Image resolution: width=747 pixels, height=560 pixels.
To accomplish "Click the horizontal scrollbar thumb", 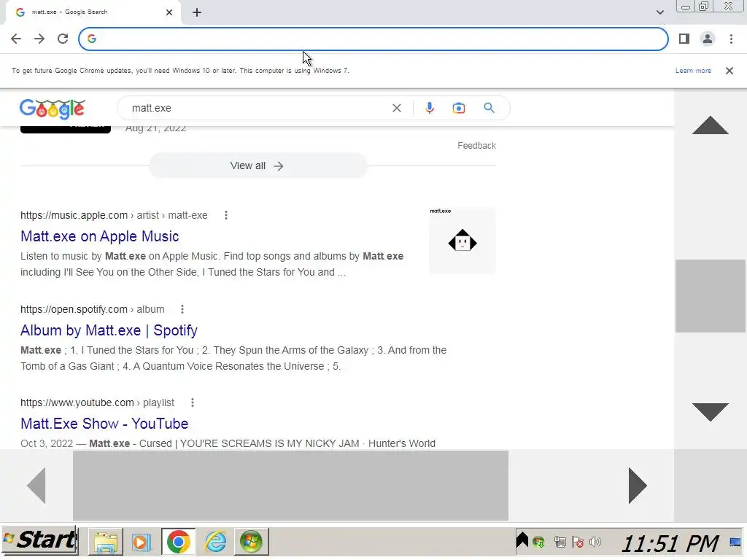I will [x=290, y=485].
